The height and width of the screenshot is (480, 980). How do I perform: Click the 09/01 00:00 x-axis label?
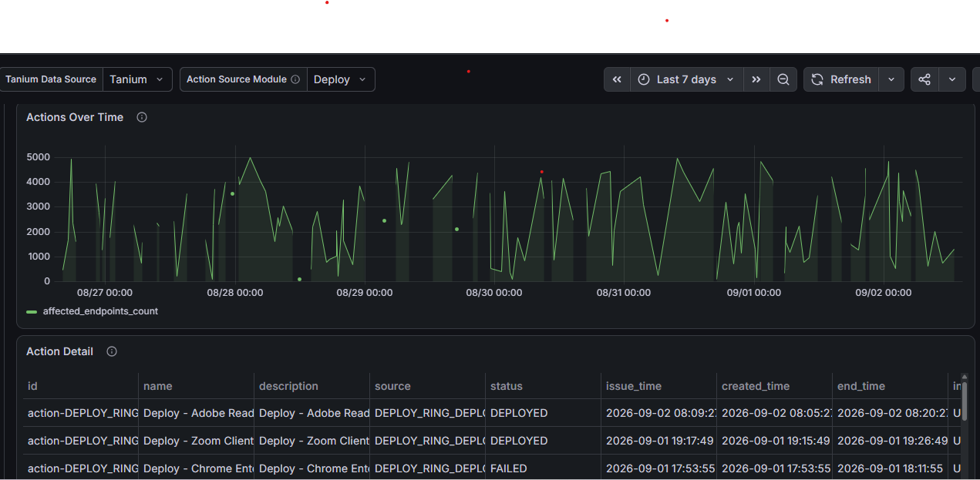click(754, 293)
